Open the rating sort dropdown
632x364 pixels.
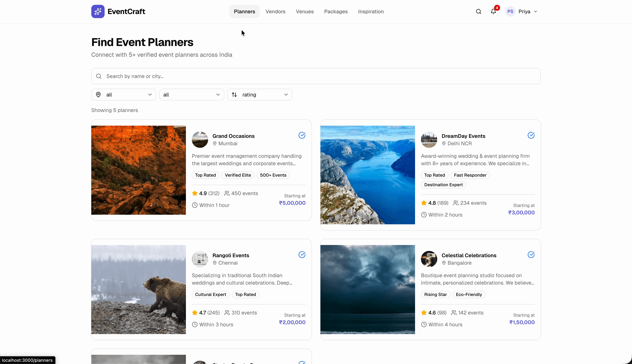(x=259, y=94)
